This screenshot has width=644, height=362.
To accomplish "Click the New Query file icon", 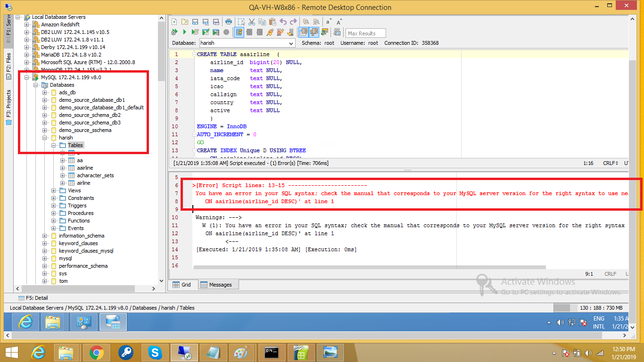I will [174, 22].
